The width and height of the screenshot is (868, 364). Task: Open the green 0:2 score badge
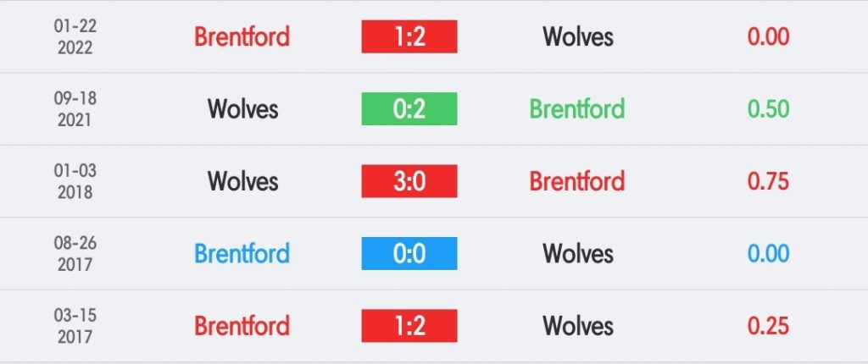point(409,109)
